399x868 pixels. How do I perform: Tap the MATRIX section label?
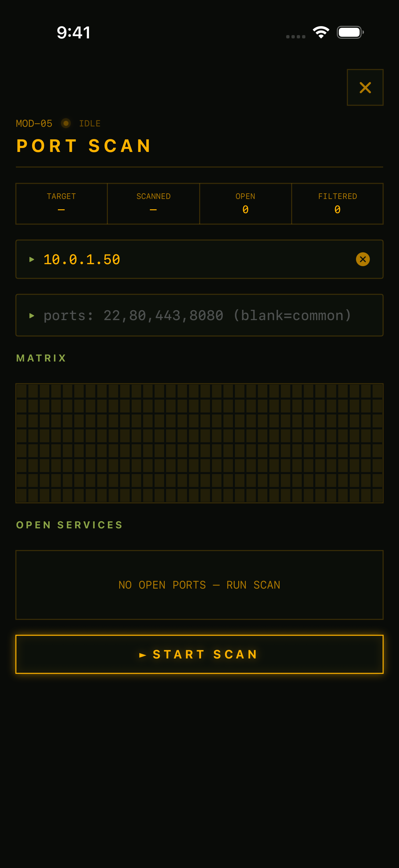tap(41, 358)
